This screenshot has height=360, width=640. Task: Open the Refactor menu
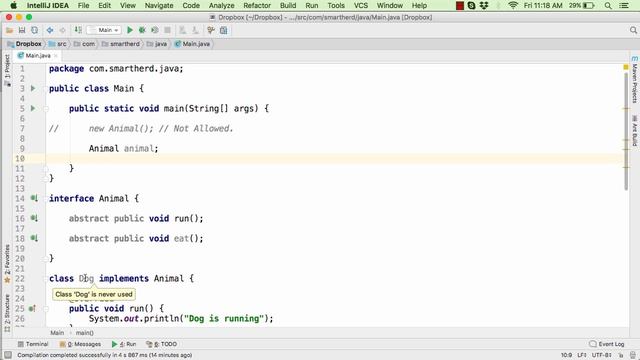click(x=257, y=5)
